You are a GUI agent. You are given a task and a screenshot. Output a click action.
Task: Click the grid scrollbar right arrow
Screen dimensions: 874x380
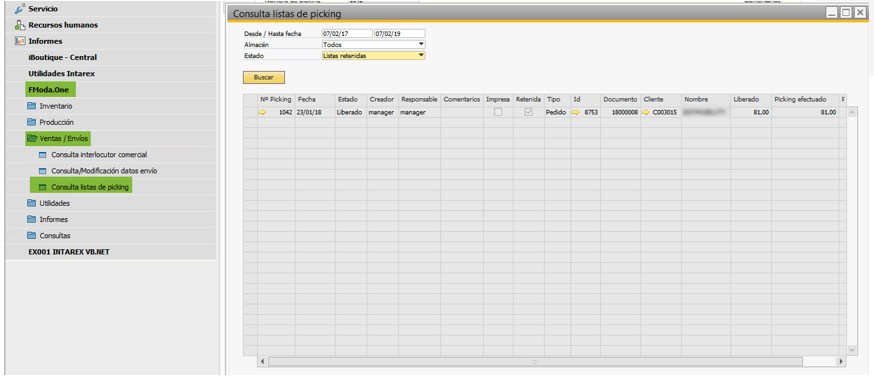pos(841,362)
